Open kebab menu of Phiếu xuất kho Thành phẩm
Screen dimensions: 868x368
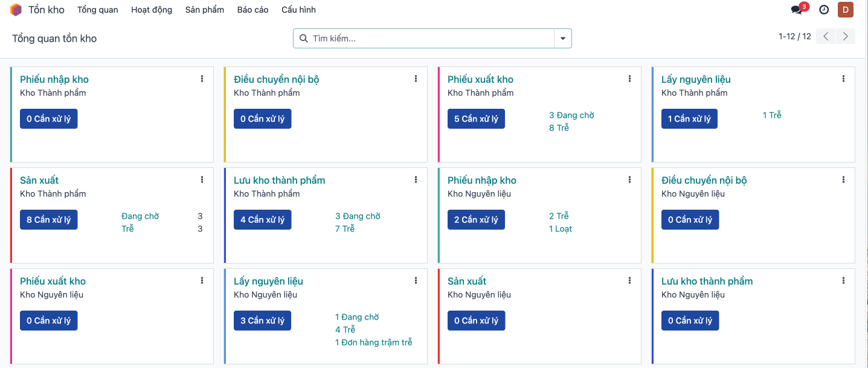629,79
